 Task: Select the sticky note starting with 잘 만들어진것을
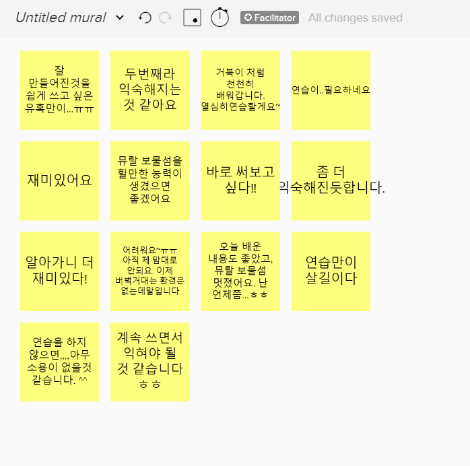[59, 90]
